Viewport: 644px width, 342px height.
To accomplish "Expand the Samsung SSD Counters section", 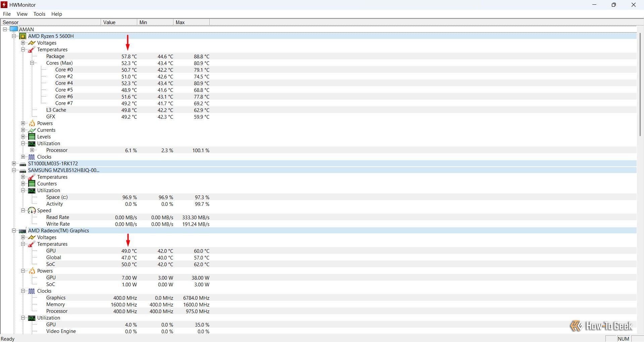I will coord(23,184).
